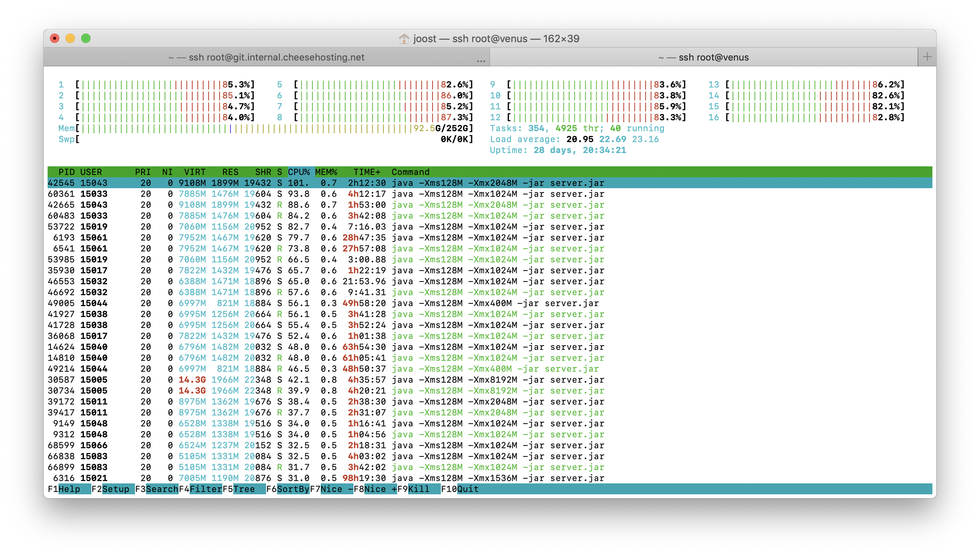Sort by the MEM% column header
Image resolution: width=980 pixels, height=556 pixels.
pos(326,172)
